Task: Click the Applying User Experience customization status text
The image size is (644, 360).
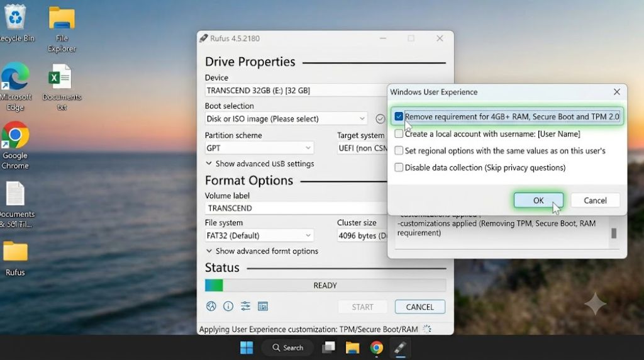Action: click(x=308, y=329)
